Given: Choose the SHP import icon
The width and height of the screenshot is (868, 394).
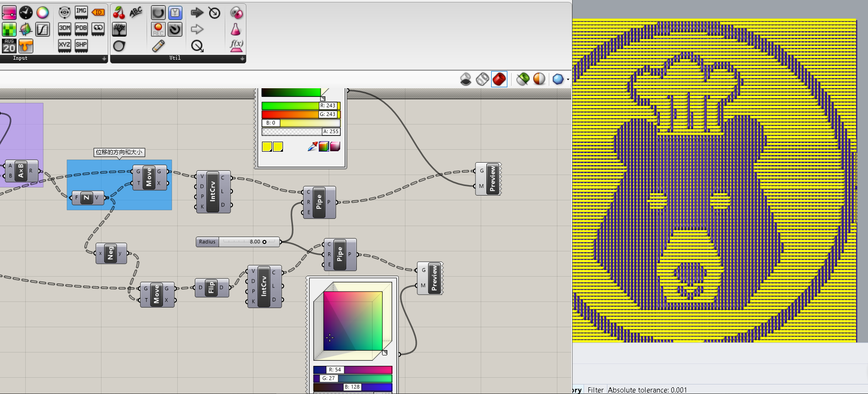Looking at the screenshot, I should (x=81, y=46).
